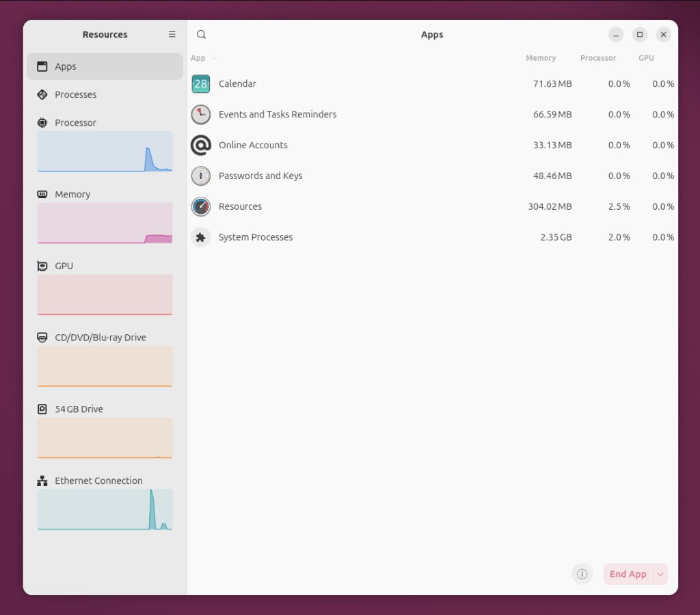Show app information with the info button
The height and width of the screenshot is (615, 700).
[582, 574]
